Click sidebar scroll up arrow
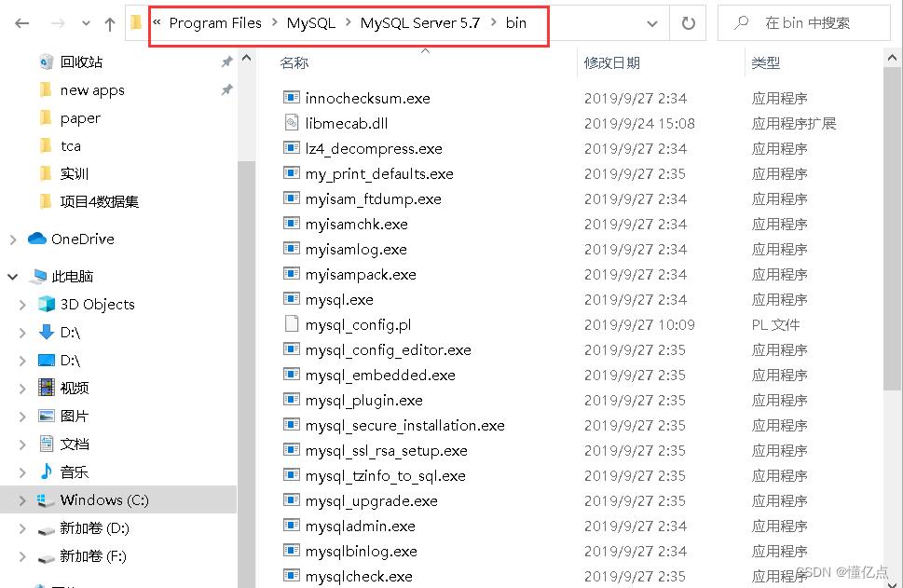This screenshot has height=588, width=903. (246, 58)
